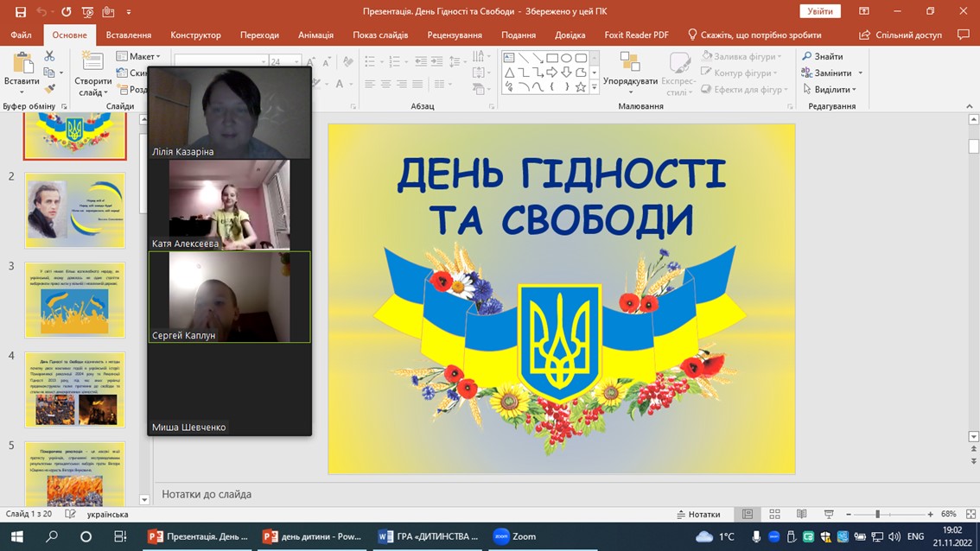Open the Word document ГРА «ДИТИНСТВА on taskbar

pyautogui.click(x=429, y=536)
